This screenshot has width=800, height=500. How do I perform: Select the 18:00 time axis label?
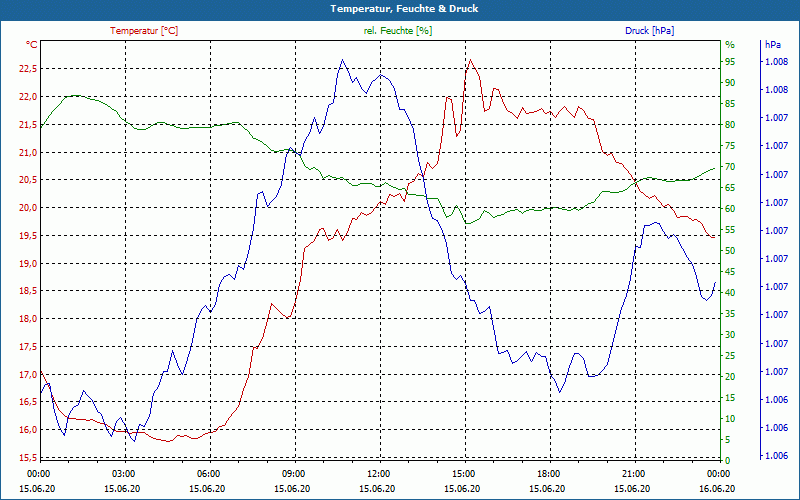tap(548, 474)
